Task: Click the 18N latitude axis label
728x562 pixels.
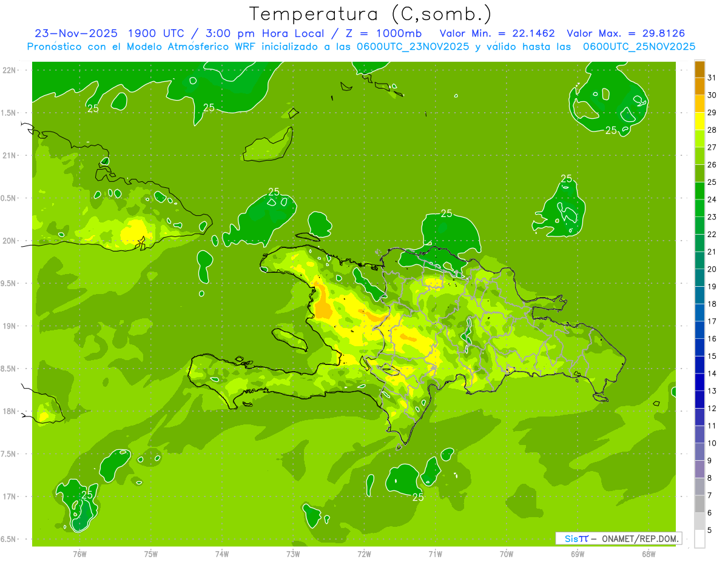Action: 9,411
